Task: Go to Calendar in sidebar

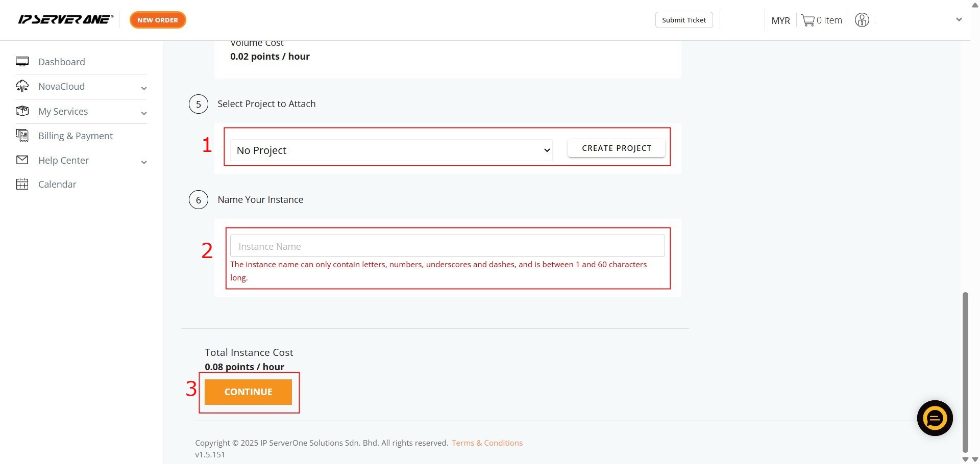Action: pos(57,185)
